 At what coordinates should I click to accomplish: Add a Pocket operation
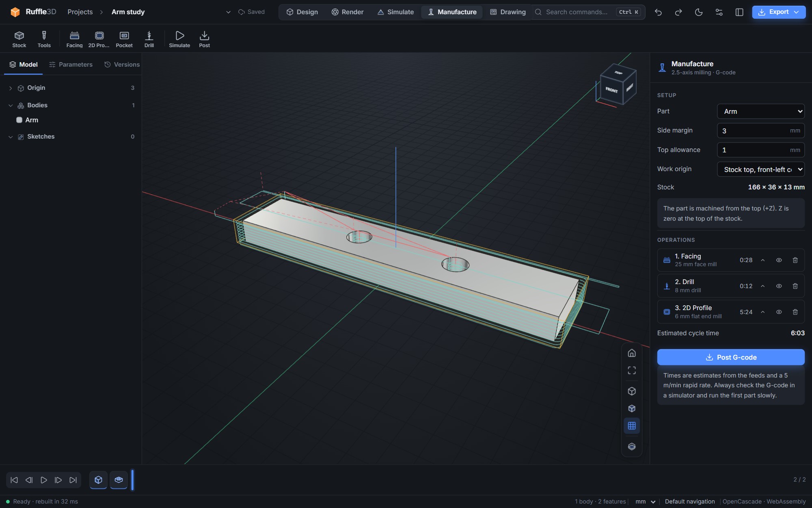click(124, 39)
